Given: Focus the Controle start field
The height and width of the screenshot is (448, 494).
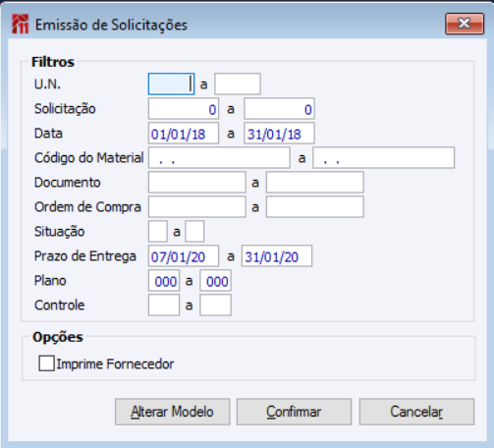Looking at the screenshot, I should (x=164, y=306).
